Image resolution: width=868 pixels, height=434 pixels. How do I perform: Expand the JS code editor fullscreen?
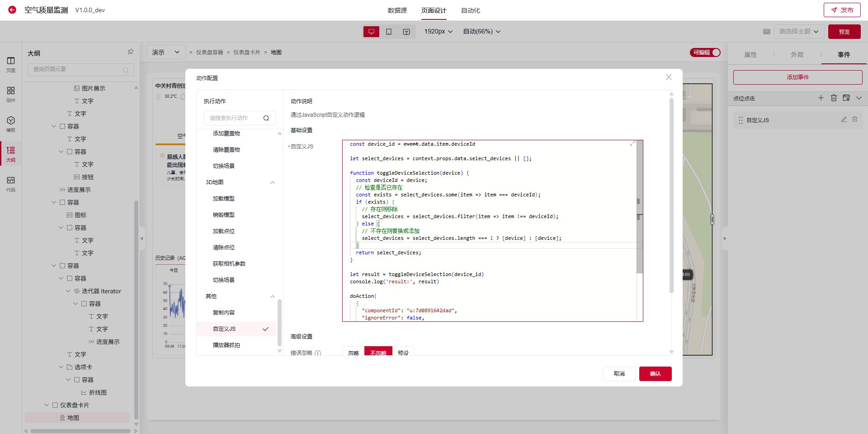tap(632, 143)
